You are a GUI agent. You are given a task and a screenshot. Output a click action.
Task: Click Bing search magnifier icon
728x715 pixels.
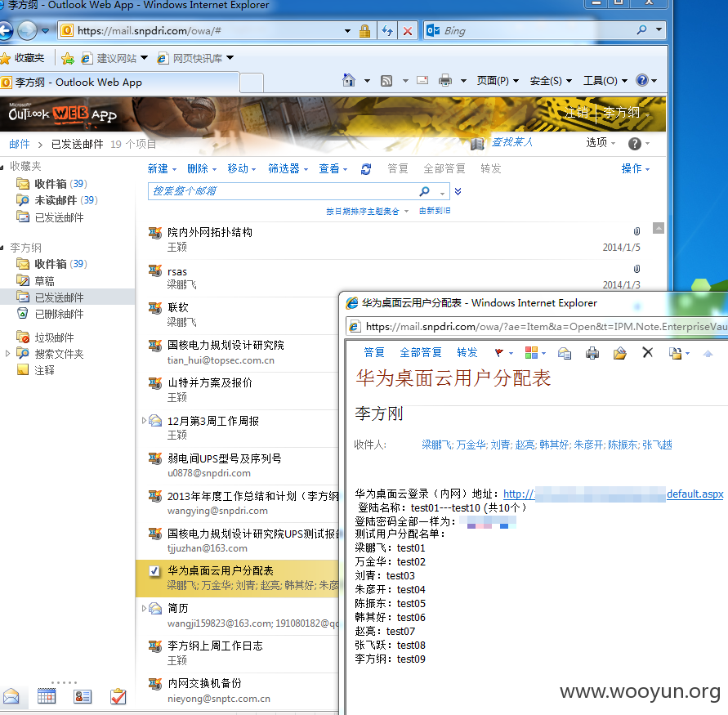click(x=641, y=30)
